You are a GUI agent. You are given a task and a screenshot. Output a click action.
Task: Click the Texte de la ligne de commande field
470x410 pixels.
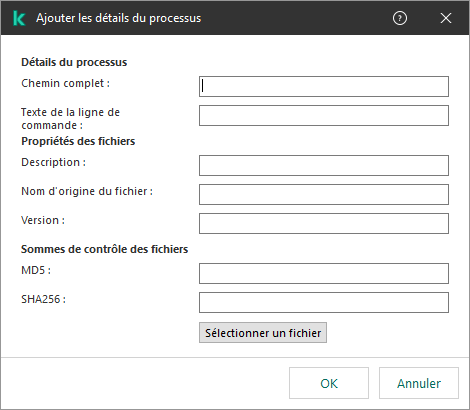pos(324,116)
